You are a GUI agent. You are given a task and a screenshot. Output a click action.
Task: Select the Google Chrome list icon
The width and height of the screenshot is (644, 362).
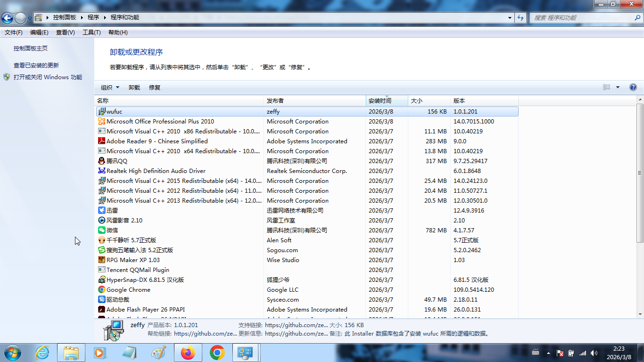(x=101, y=289)
